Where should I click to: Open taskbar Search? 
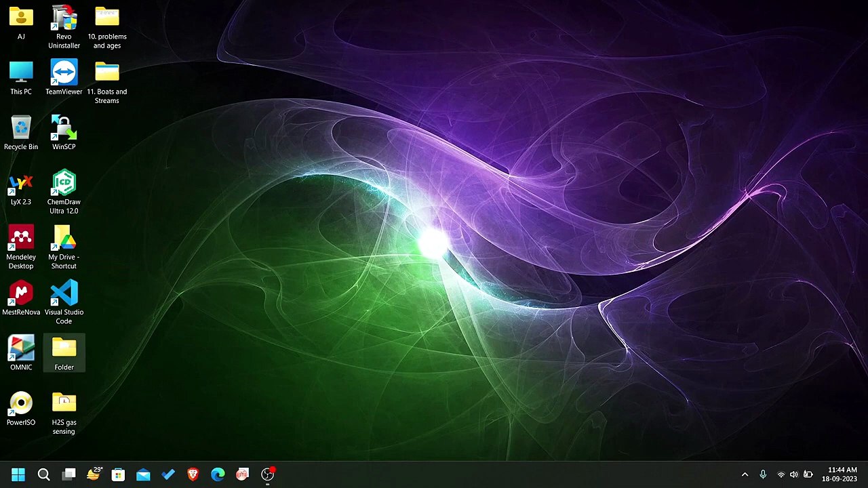tap(43, 474)
